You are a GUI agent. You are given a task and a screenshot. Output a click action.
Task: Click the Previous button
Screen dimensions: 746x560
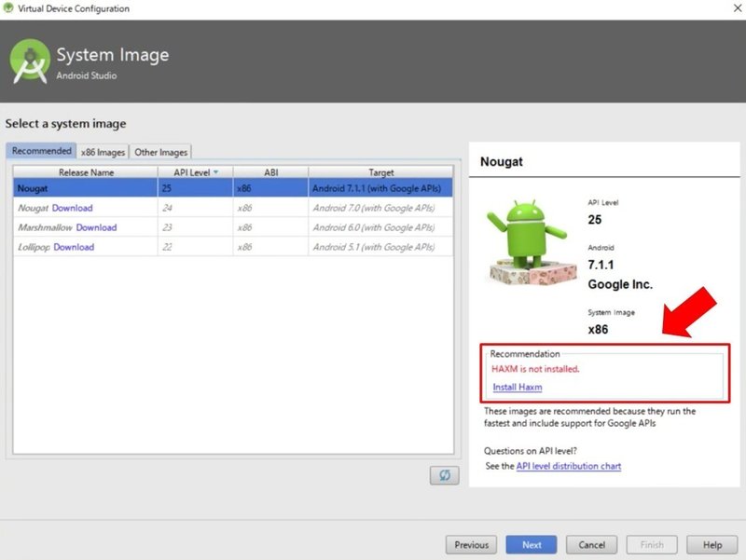point(471,545)
